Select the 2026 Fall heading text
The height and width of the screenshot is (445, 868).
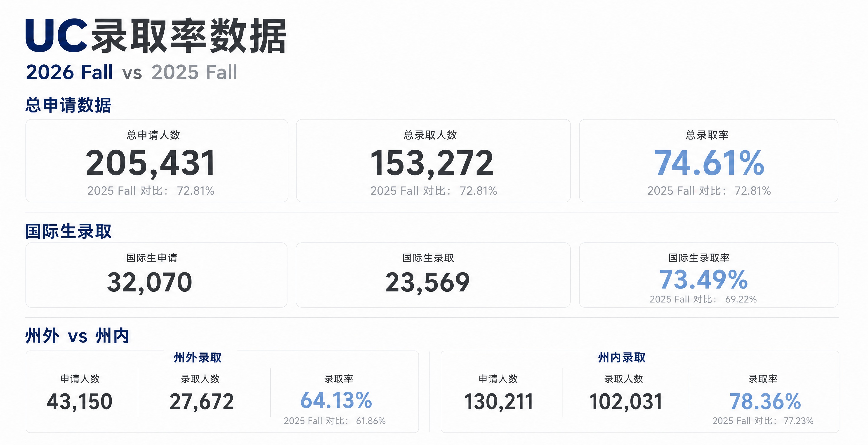(x=69, y=72)
